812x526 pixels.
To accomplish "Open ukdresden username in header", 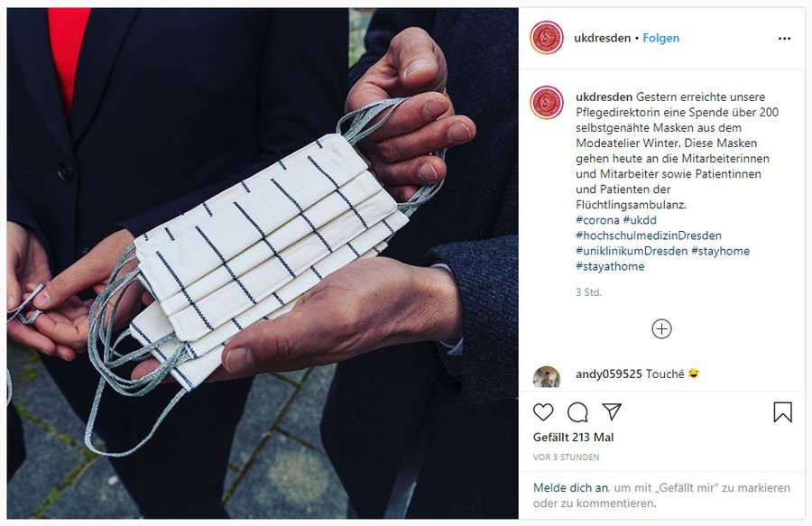I will click(x=603, y=38).
